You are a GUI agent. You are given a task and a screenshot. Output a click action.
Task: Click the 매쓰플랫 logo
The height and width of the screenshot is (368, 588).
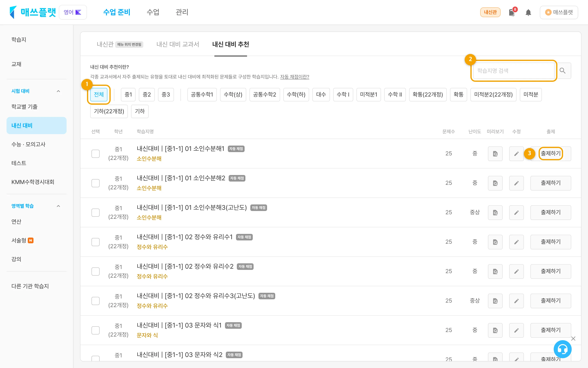click(x=32, y=12)
